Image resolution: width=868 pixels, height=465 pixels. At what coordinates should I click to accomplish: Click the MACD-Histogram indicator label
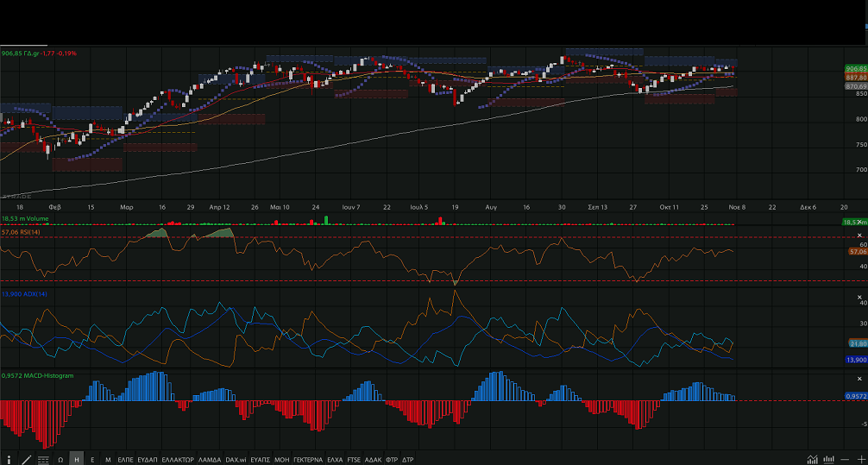(37, 376)
